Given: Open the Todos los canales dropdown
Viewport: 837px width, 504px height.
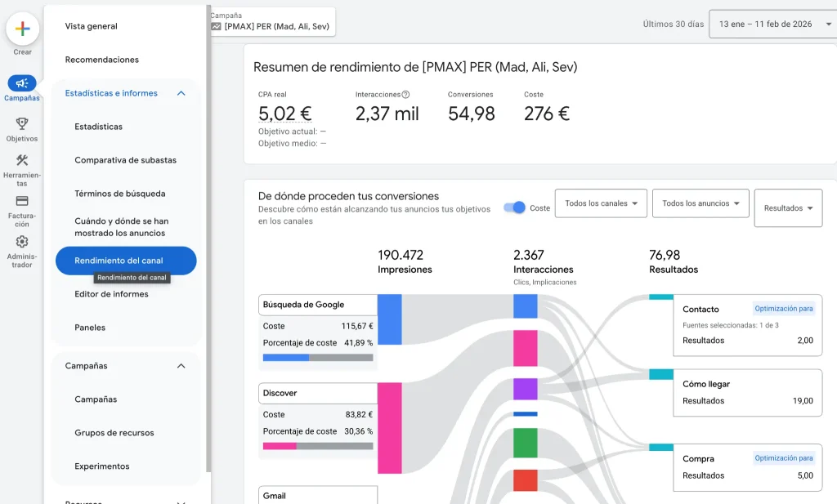Looking at the screenshot, I should pos(601,203).
